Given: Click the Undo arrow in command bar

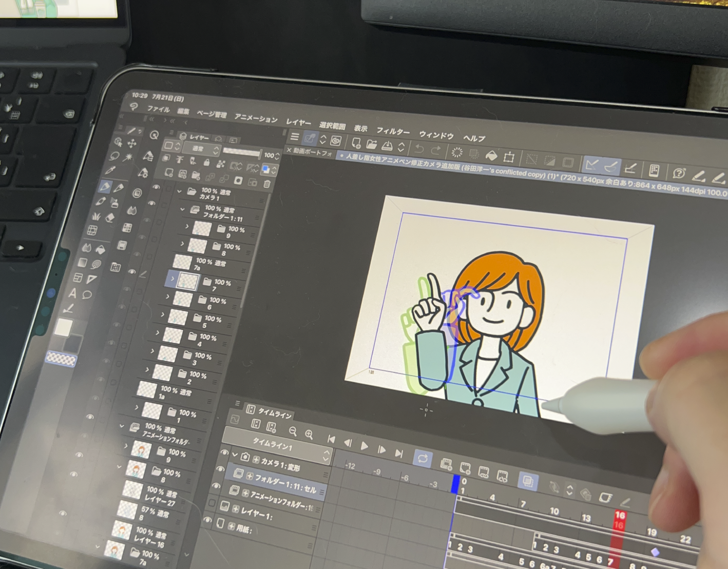Looking at the screenshot, I should [x=419, y=149].
